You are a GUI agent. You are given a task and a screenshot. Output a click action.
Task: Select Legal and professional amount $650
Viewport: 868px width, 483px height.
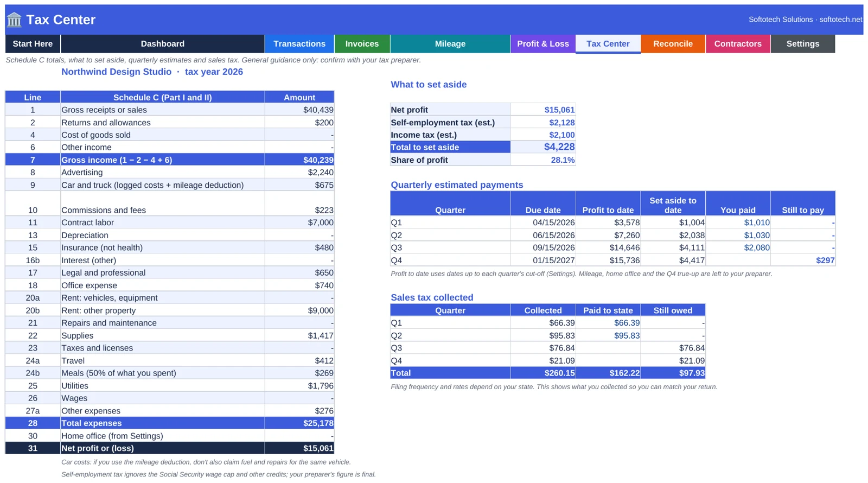tap(299, 273)
